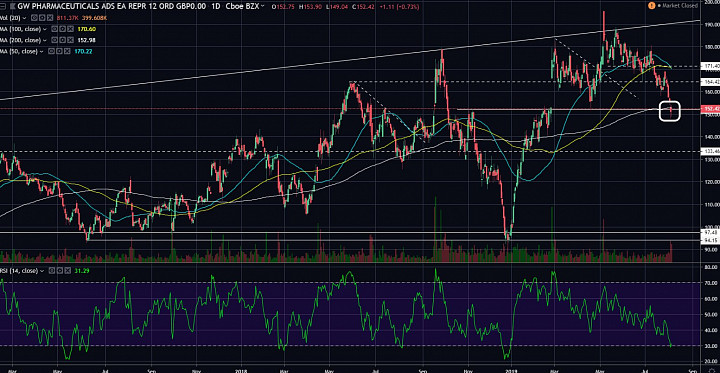Remove the MA (100, close) indicator

click(x=71, y=29)
